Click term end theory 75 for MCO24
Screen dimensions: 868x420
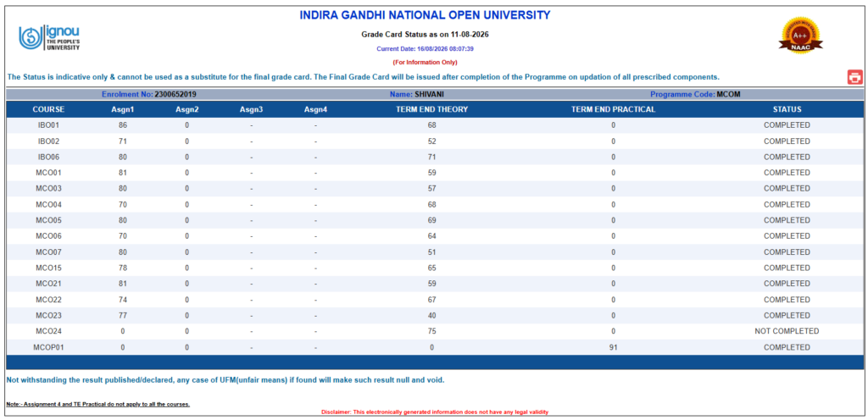[431, 332]
